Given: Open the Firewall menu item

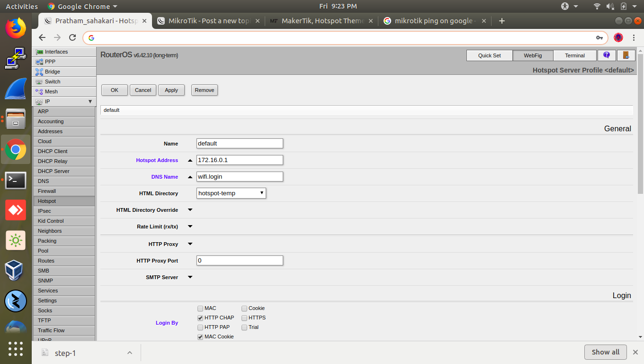Looking at the screenshot, I should tap(64, 191).
